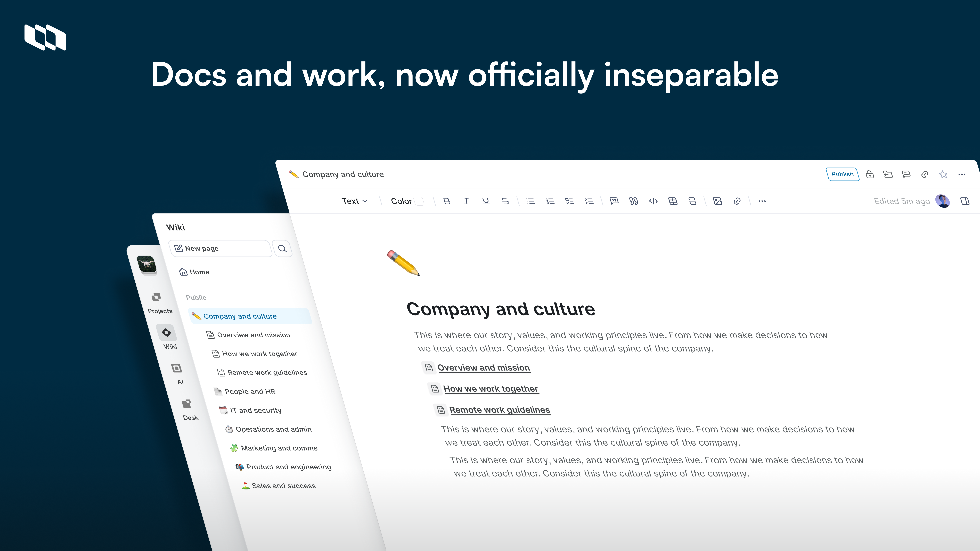
Task: Toggle the right side panel
Action: (965, 201)
